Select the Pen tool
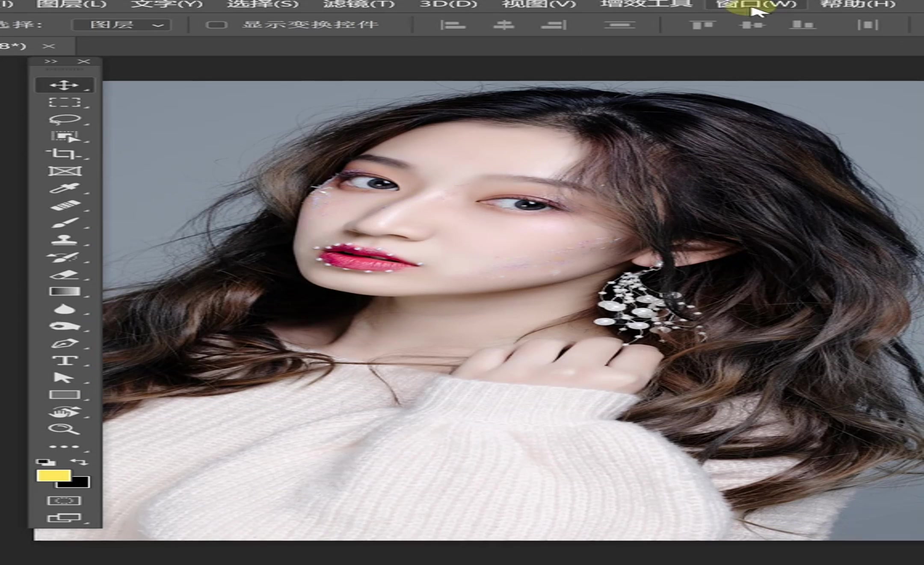 64,343
